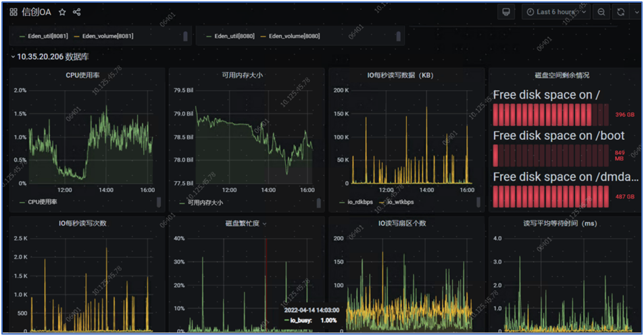This screenshot has height=336, width=644.
Task: Open the IO每秒读写次数 panel title menu
Action: (82, 224)
